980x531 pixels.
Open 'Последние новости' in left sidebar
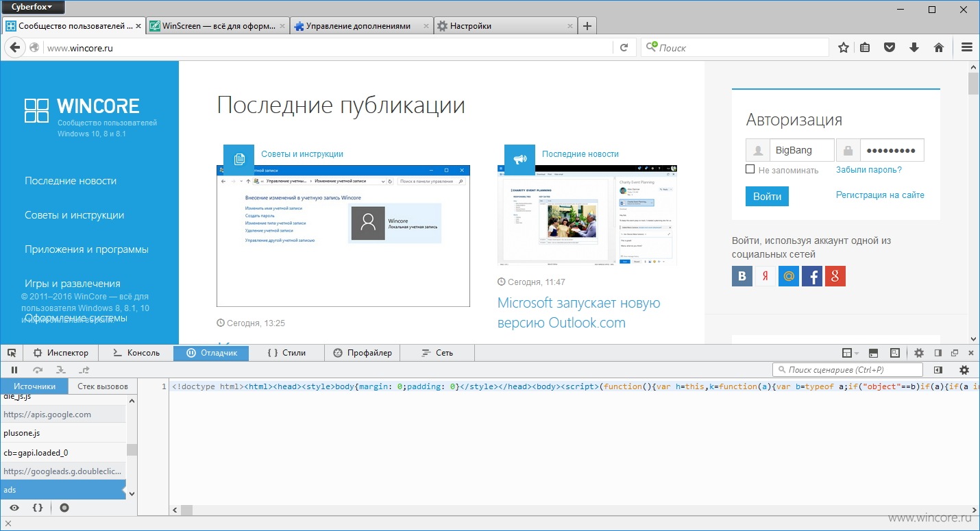[71, 181]
